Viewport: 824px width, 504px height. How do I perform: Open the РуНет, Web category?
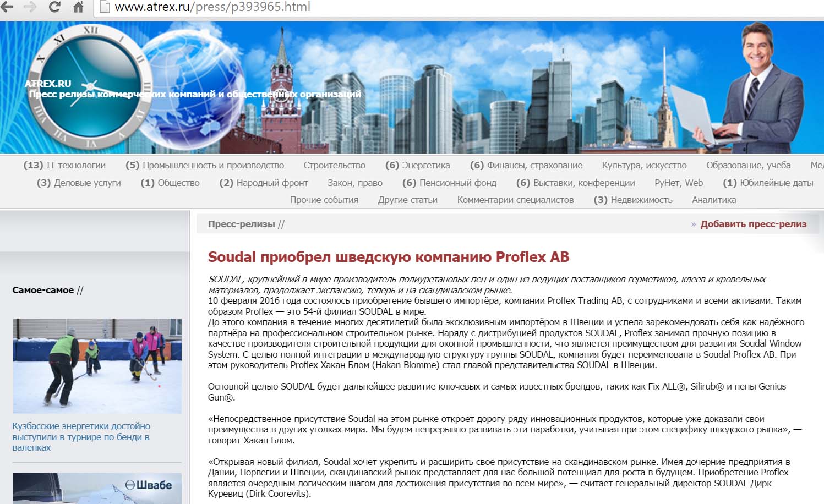click(679, 183)
